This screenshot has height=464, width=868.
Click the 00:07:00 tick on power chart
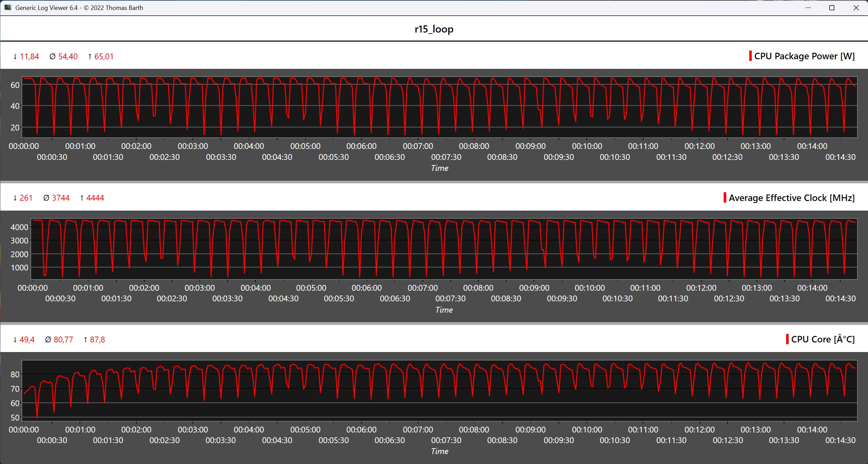point(418,146)
